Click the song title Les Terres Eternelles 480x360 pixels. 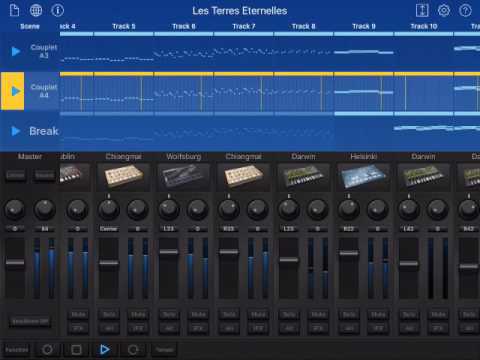pyautogui.click(x=240, y=11)
